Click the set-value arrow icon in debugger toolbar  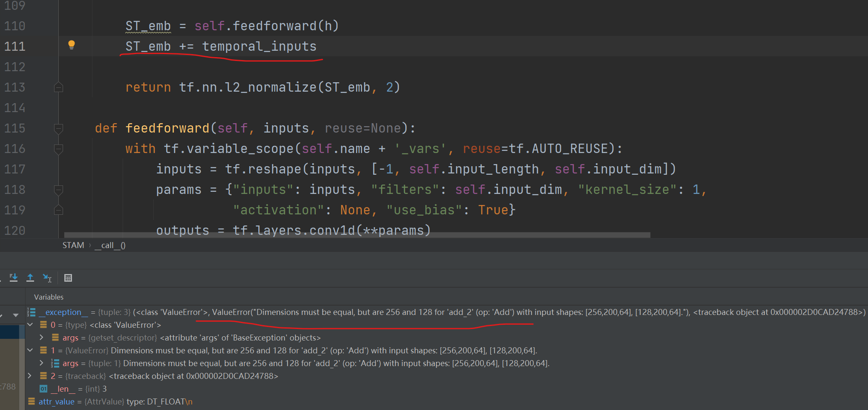click(x=47, y=278)
